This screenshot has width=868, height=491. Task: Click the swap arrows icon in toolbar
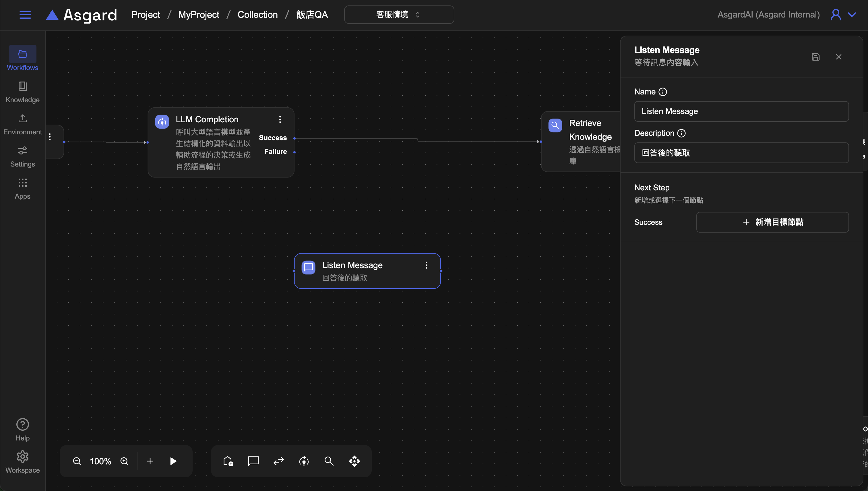pyautogui.click(x=278, y=461)
